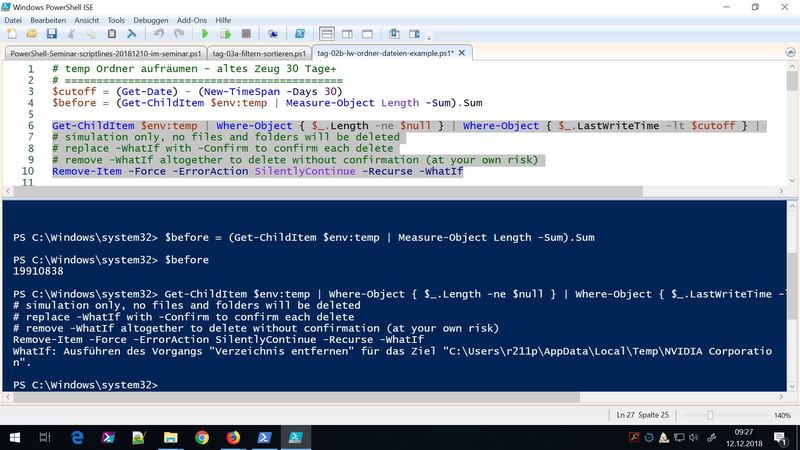The image size is (800, 450).
Task: Save the script with the floppy disk icon
Action: (x=51, y=33)
